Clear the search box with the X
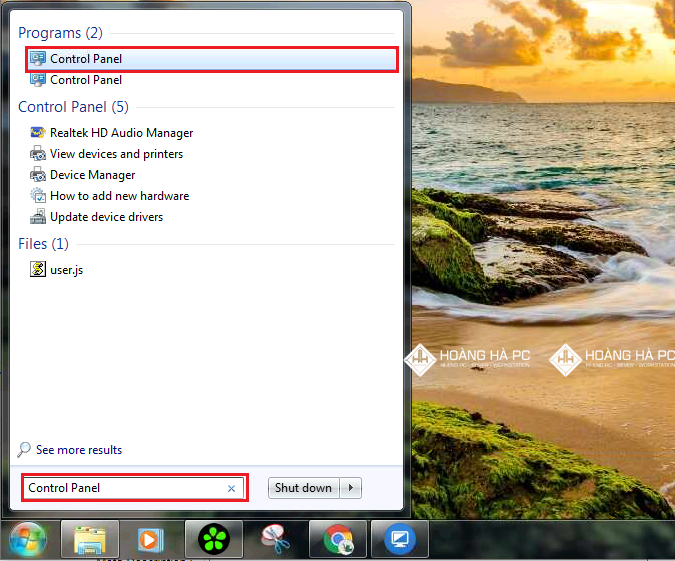This screenshot has height=561, width=675. (x=232, y=488)
